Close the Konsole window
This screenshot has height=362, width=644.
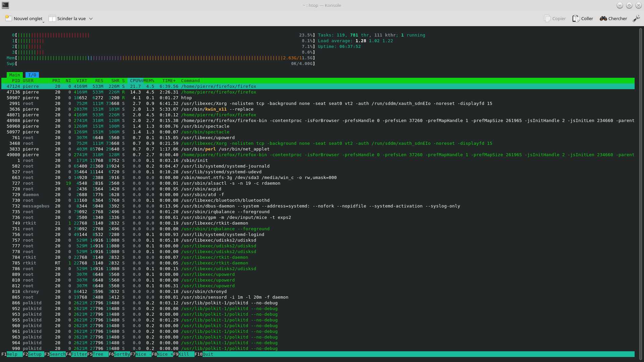point(638,5)
